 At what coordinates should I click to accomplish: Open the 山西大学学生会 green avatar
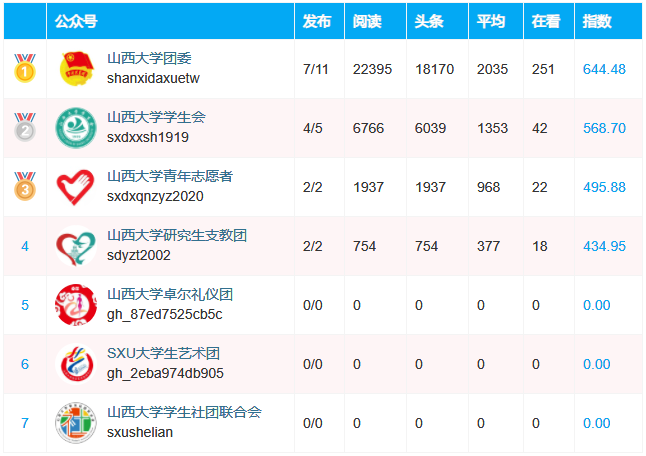tap(76, 128)
